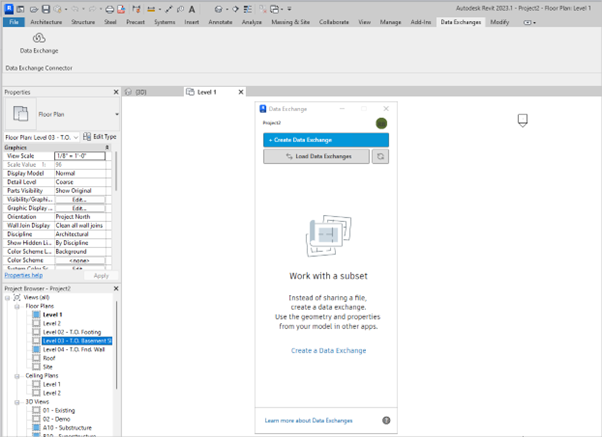Click the Tag by Category icon

click(180, 9)
